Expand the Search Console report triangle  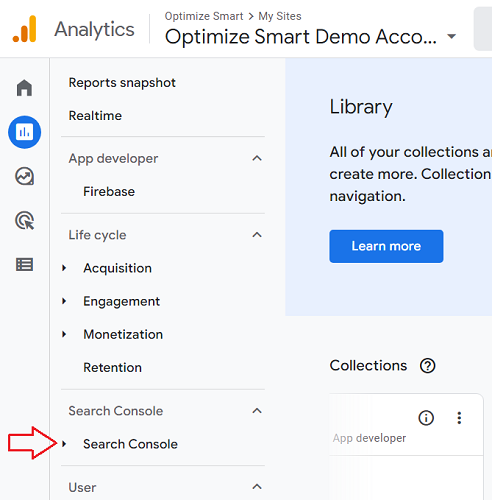point(64,444)
